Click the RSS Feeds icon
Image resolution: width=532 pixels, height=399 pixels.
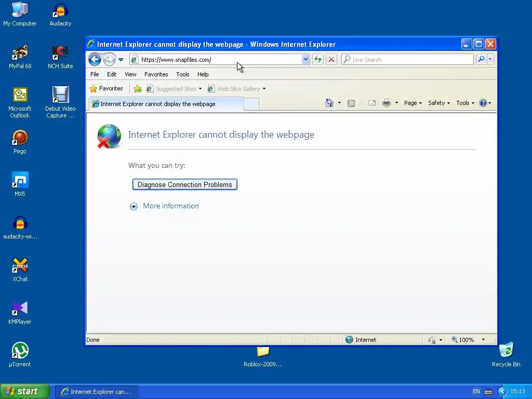click(351, 103)
